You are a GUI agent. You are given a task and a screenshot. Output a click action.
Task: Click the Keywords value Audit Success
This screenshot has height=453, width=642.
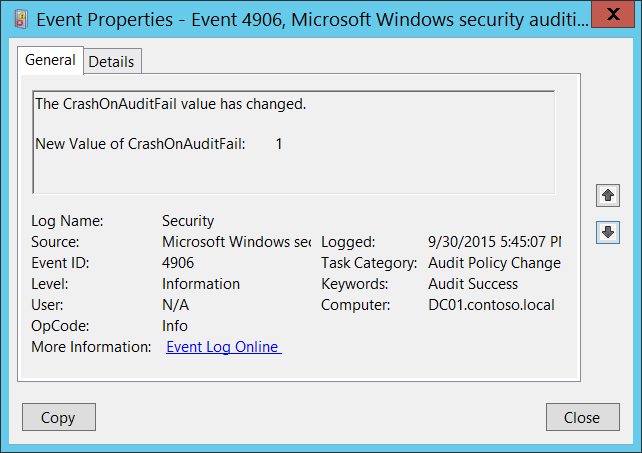(x=472, y=284)
